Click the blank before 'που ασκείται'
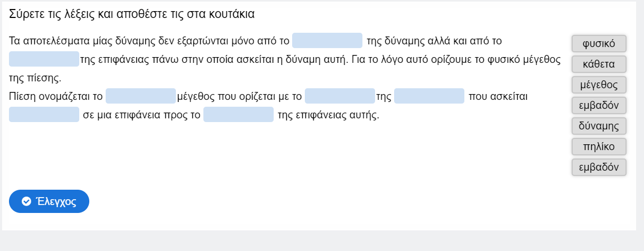 coord(429,96)
